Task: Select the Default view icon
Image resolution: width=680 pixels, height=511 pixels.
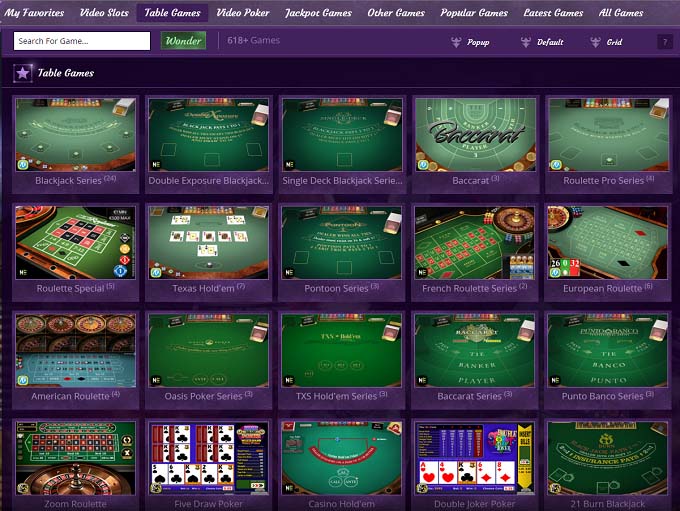Action: coord(526,42)
